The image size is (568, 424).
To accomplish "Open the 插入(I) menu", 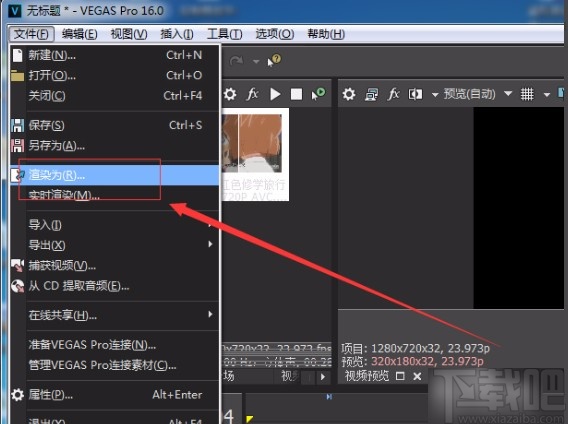I will pyautogui.click(x=177, y=34).
